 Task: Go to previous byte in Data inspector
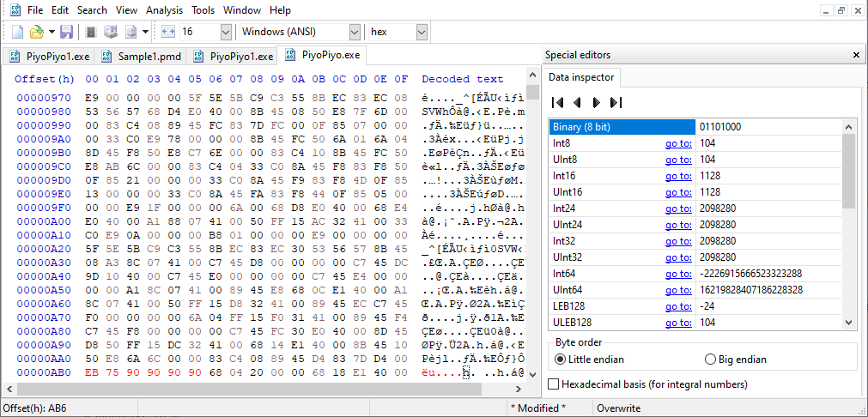[577, 102]
